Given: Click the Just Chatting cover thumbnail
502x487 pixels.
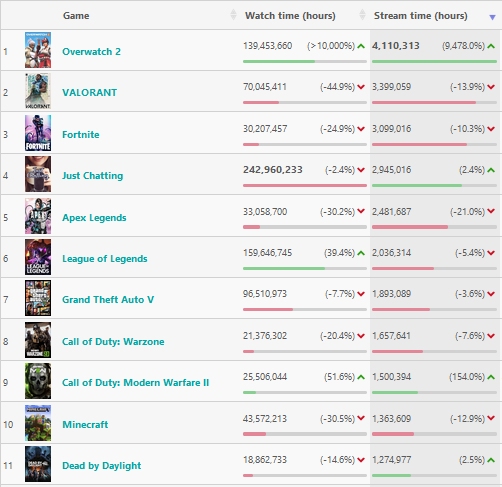Looking at the screenshot, I should pyautogui.click(x=38, y=174).
